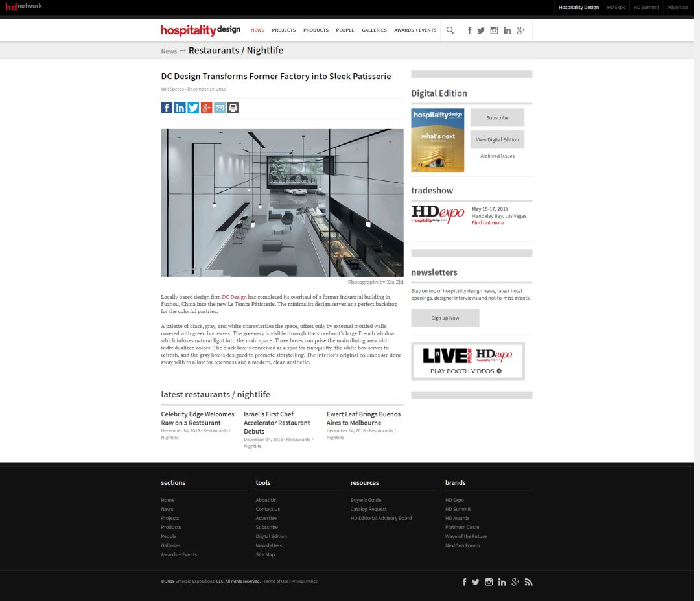Open Instagram icon in top header

494,30
